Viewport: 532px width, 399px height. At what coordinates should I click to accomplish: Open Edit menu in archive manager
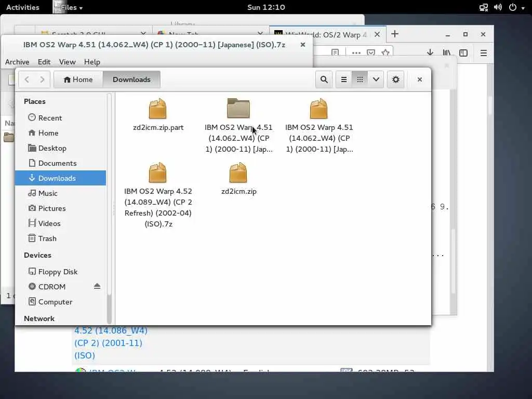pos(44,62)
